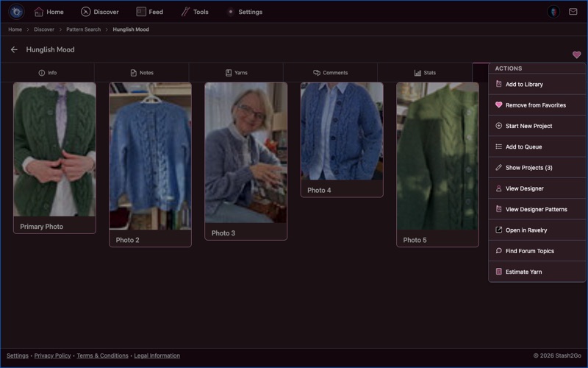Image resolution: width=588 pixels, height=368 pixels.
Task: Select Add to Queue action
Action: 537,146
